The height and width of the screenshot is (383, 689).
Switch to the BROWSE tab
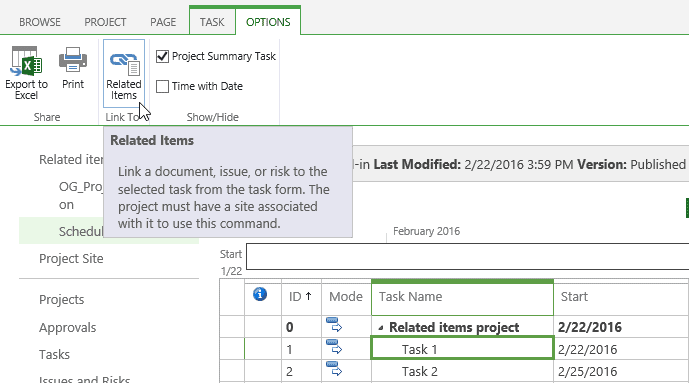tap(40, 22)
